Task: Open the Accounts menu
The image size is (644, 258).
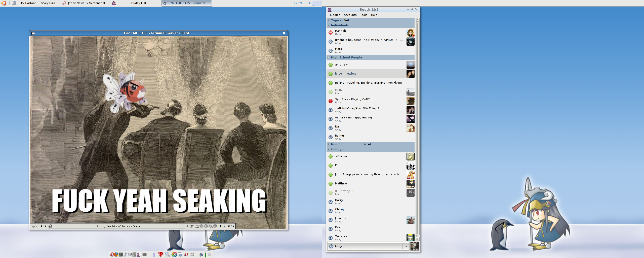Action: tap(350, 15)
